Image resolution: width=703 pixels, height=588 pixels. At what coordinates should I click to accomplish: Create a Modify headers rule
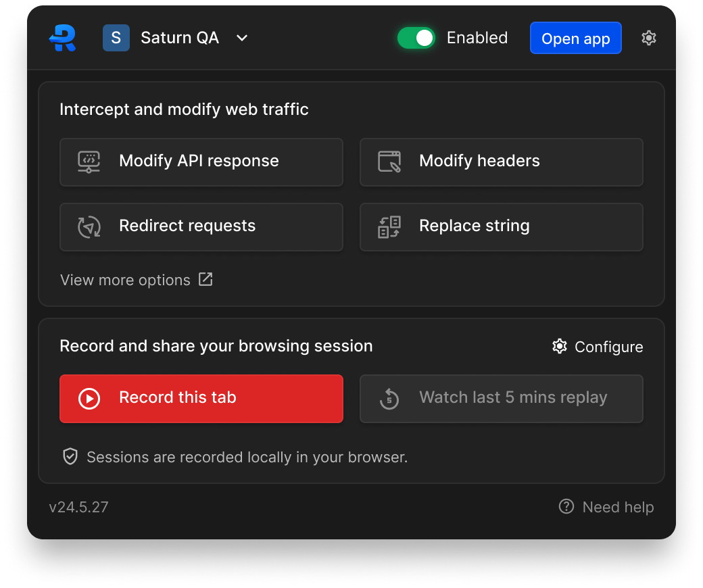click(x=502, y=162)
